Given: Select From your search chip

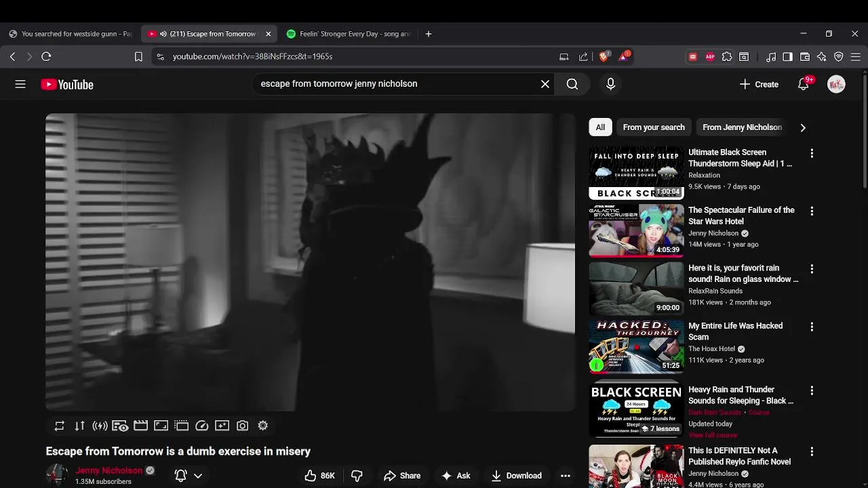Looking at the screenshot, I should click(x=654, y=127).
